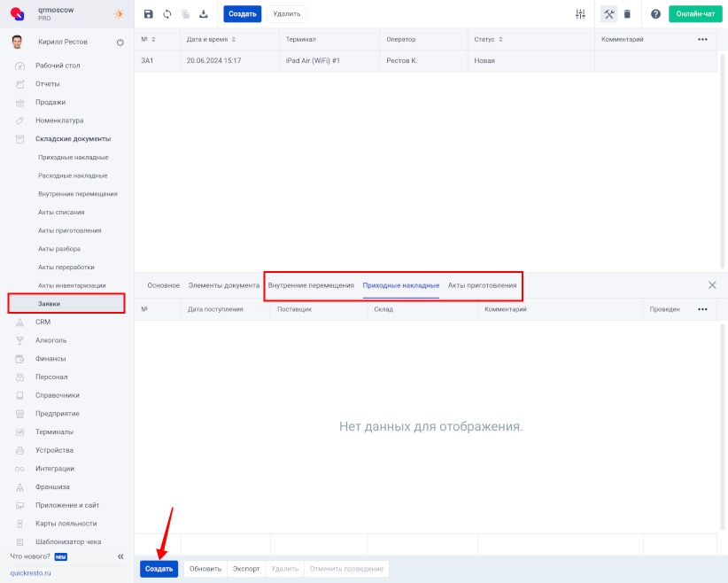Open quickresto.ru link

click(31, 573)
